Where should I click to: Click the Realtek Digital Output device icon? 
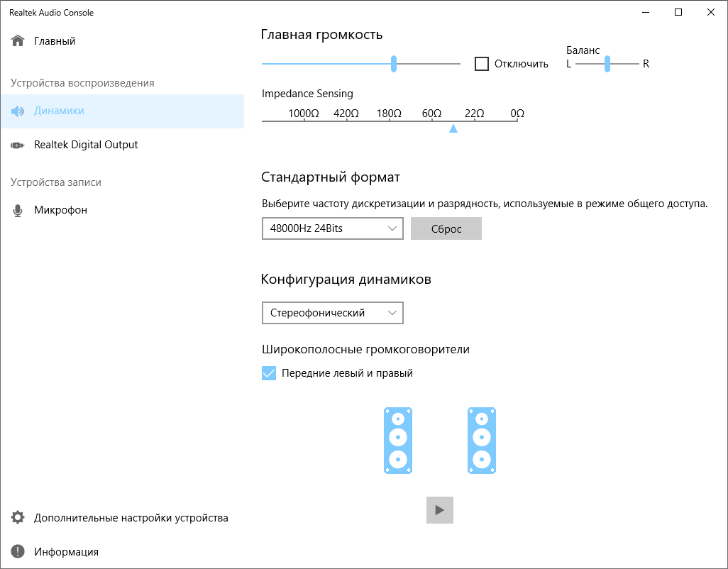pyautogui.click(x=18, y=145)
